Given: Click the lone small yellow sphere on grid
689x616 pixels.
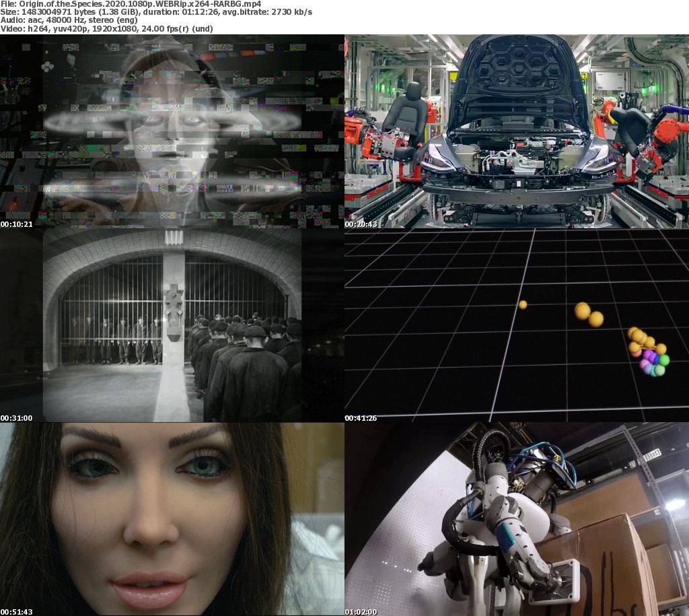Looking at the screenshot, I should click(x=523, y=304).
